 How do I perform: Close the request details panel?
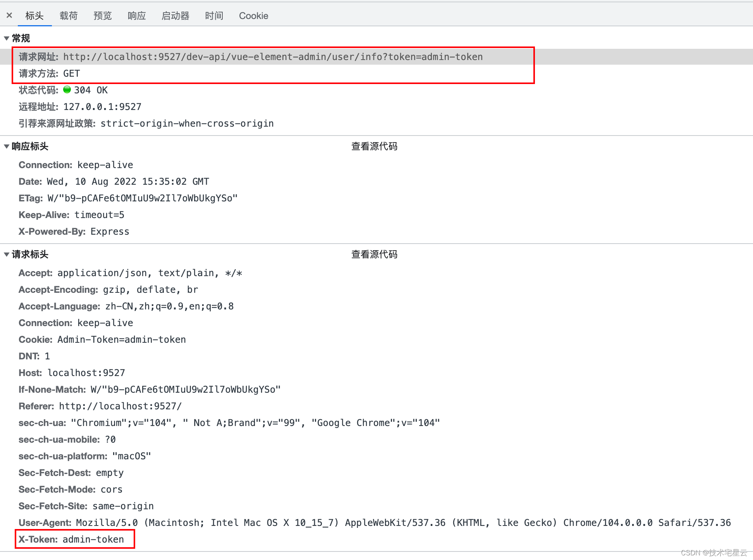click(9, 15)
